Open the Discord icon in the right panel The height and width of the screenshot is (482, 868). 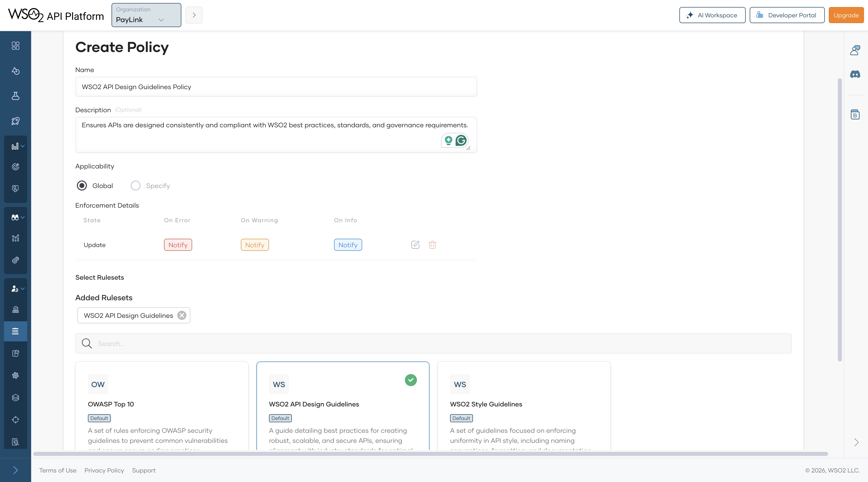[855, 75]
